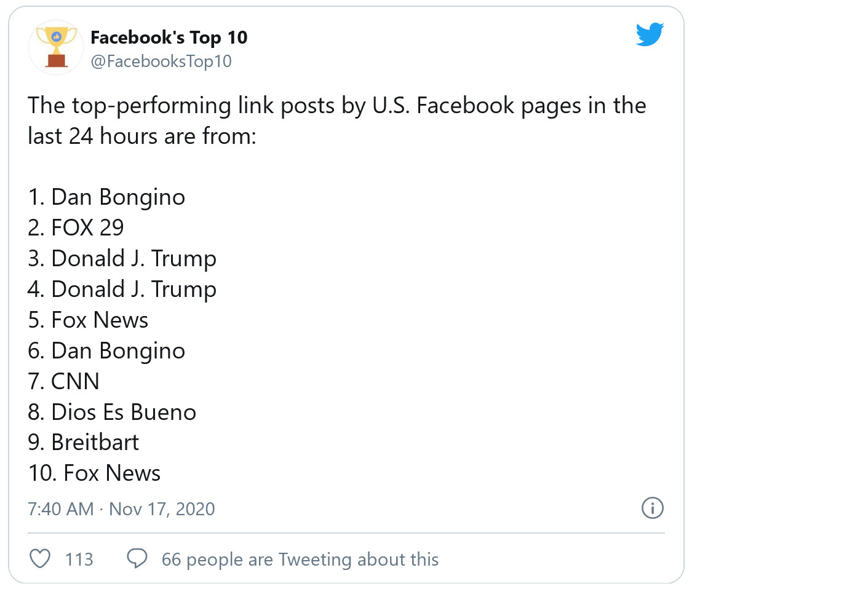Open the tweet info icon
Viewport: 868px width, 589px height.
tap(652, 508)
